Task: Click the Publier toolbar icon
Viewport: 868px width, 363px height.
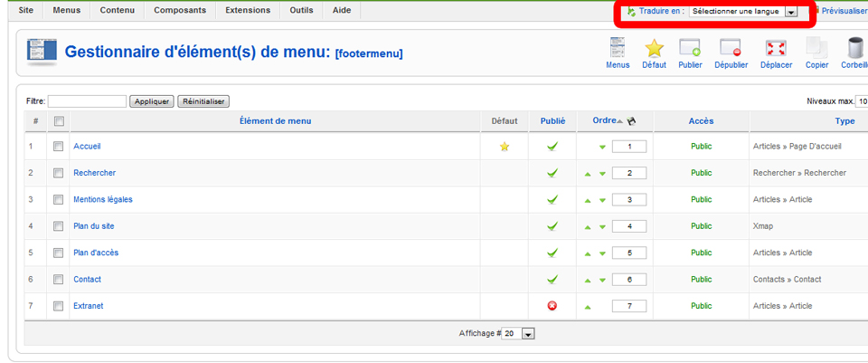Action: [x=690, y=53]
